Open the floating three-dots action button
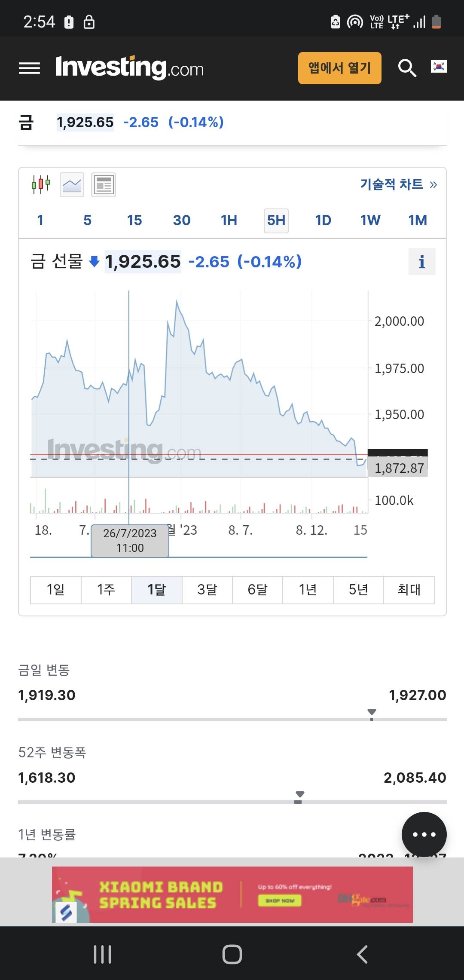 click(424, 834)
